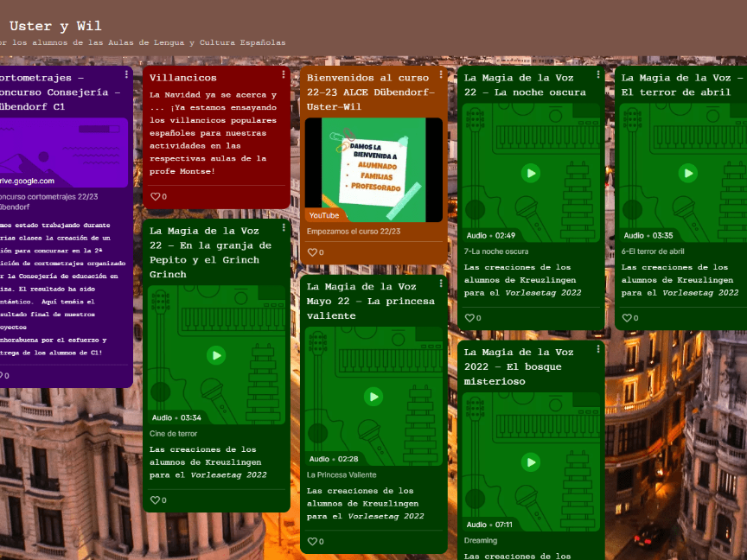
Task: Open three-dot menu on Bienvenidos post
Action: click(x=441, y=75)
